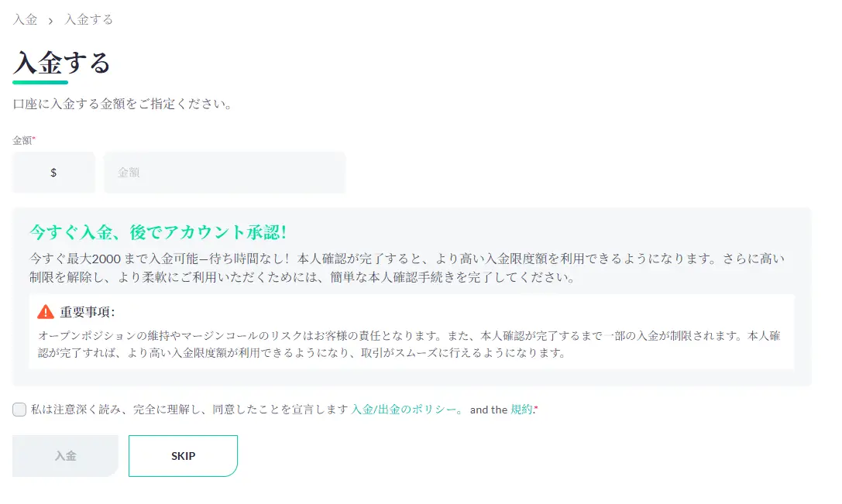The image size is (842, 504).
Task: Open the 規約 terms link
Action: click(x=521, y=410)
